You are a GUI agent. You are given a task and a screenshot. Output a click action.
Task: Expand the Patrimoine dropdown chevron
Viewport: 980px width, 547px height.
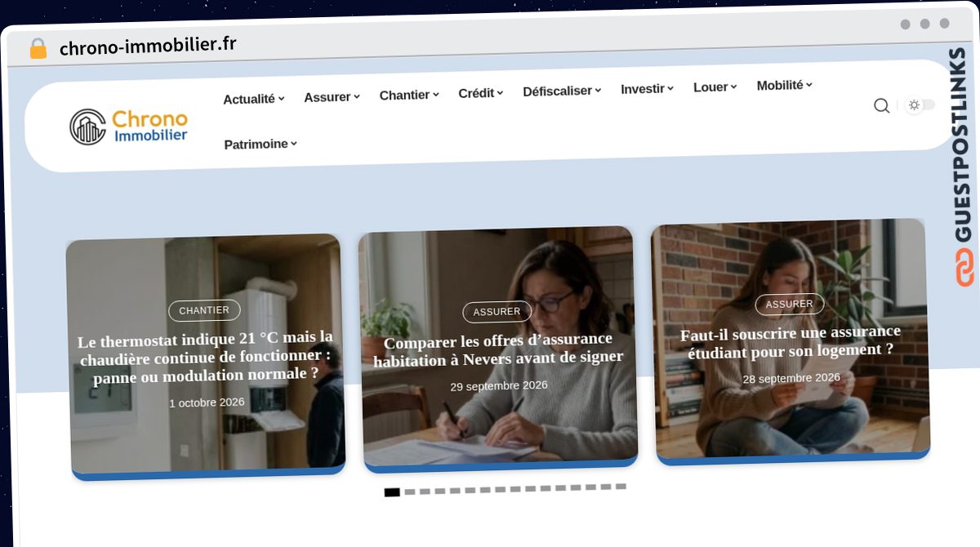tap(294, 144)
